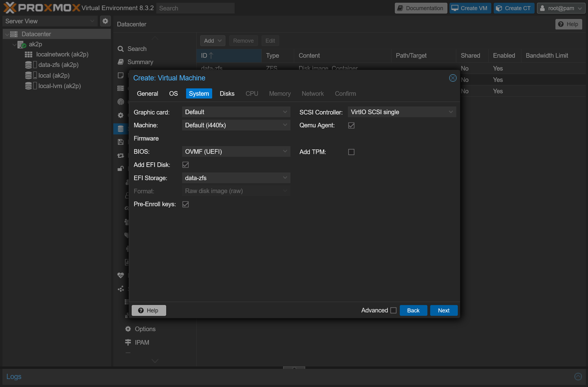The height and width of the screenshot is (387, 588).
Task: Click the Create VM button
Action: tap(470, 8)
